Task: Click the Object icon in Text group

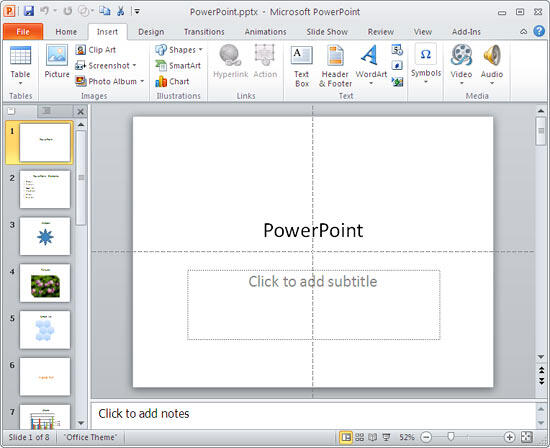Action: [397, 82]
